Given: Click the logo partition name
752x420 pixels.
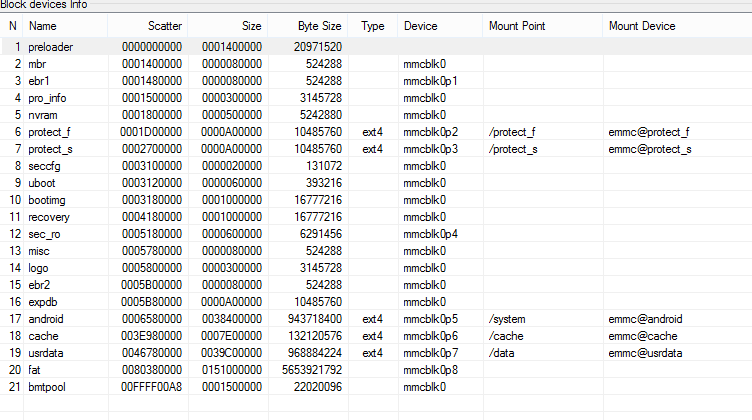Looking at the screenshot, I should coord(38,268).
